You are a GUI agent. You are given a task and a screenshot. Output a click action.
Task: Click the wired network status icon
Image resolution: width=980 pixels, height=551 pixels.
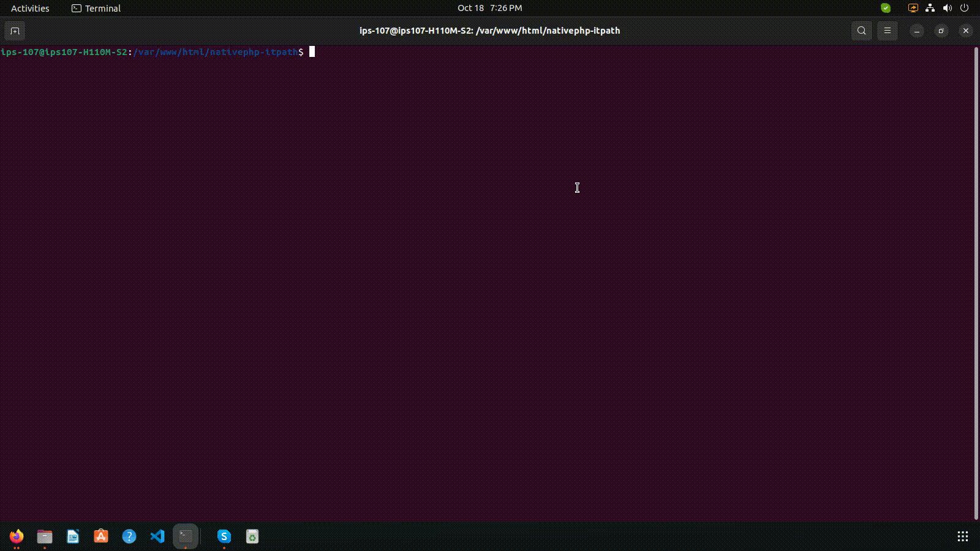tap(930, 8)
